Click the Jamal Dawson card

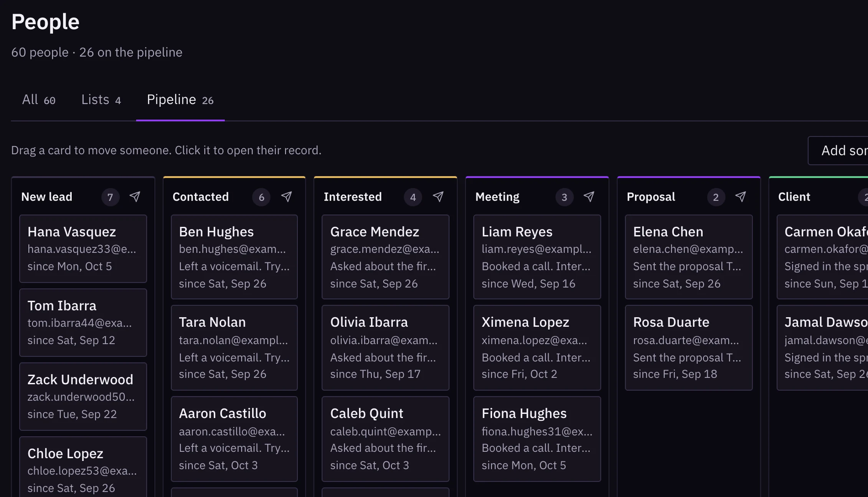(822, 348)
